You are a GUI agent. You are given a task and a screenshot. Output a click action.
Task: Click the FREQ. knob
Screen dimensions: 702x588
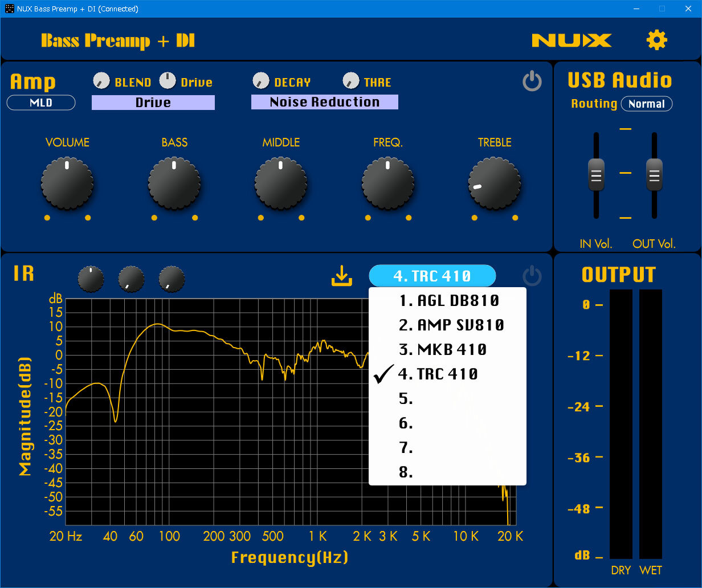point(388,183)
